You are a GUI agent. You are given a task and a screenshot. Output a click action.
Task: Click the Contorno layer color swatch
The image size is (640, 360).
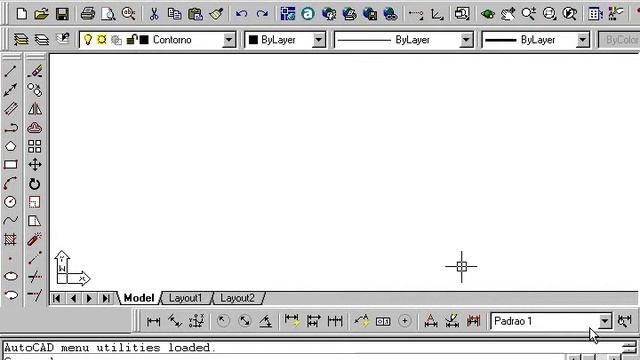(x=144, y=40)
